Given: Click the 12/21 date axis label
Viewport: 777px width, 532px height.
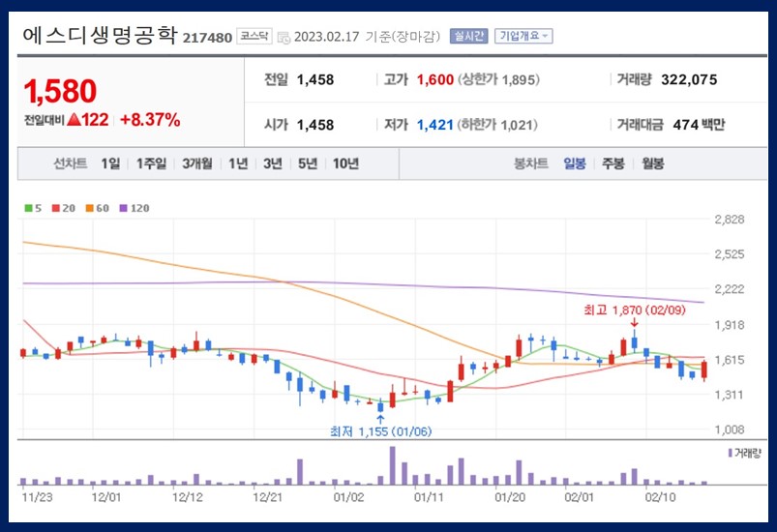Looking at the screenshot, I should tap(268, 497).
